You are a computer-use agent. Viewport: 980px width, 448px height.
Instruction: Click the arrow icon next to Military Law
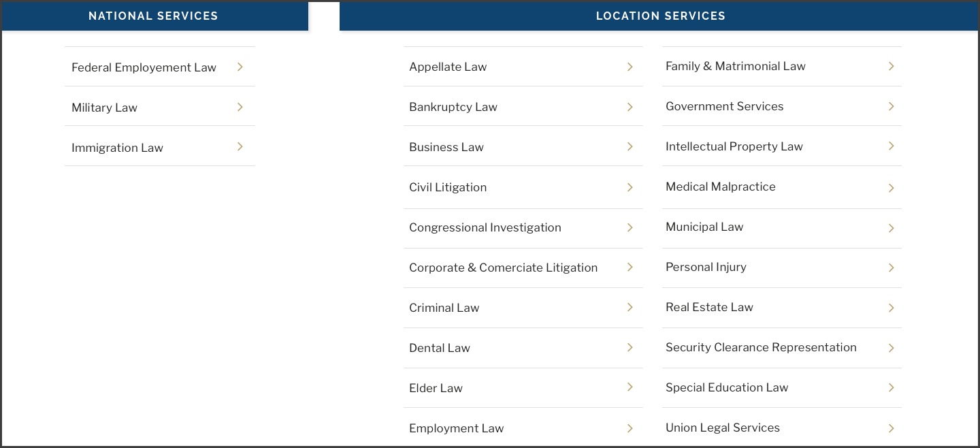pyautogui.click(x=240, y=107)
